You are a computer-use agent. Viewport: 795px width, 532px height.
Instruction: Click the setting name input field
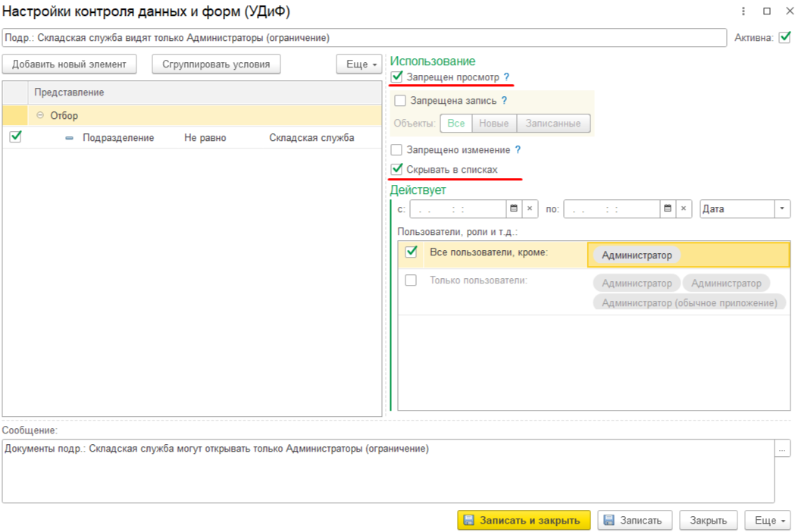[x=364, y=38]
